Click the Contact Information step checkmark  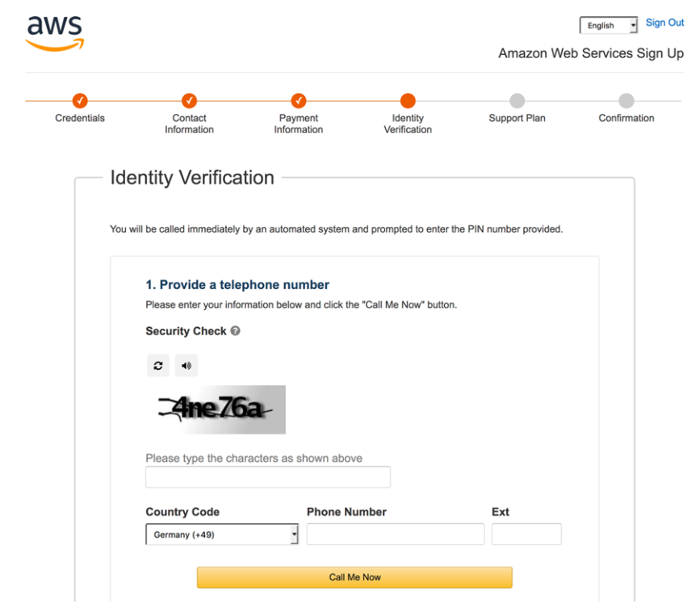pos(189,101)
